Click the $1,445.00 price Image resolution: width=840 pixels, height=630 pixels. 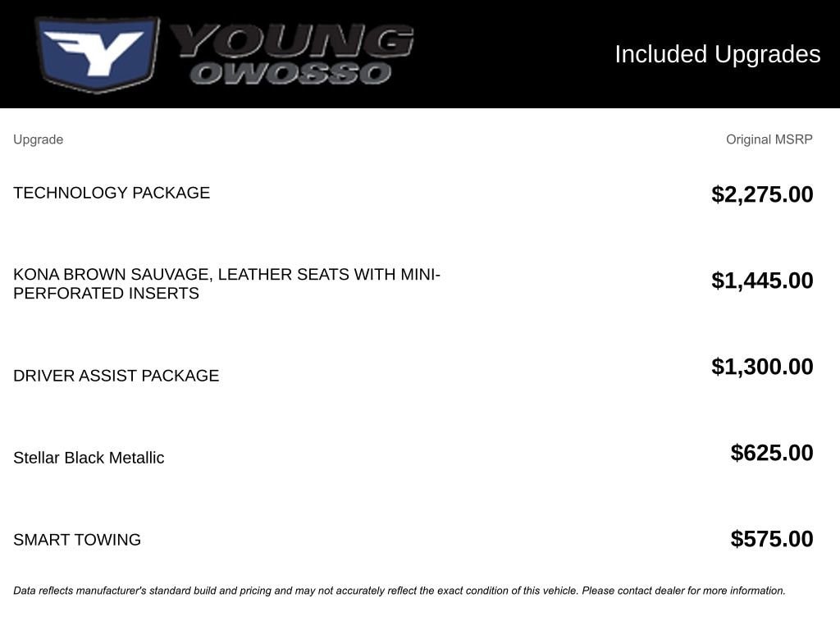coord(762,281)
